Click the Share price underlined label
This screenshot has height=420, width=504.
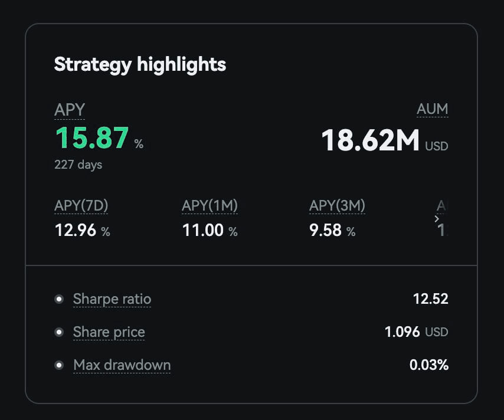point(109,332)
